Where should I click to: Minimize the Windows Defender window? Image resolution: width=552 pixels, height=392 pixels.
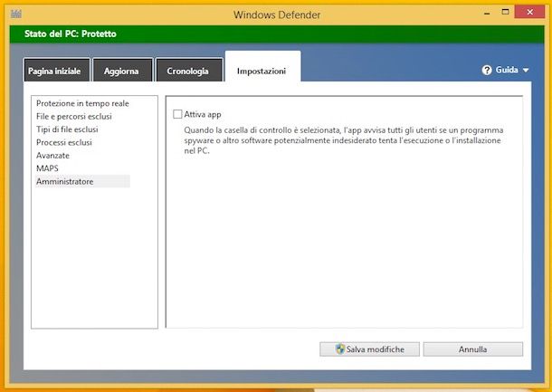click(x=487, y=13)
